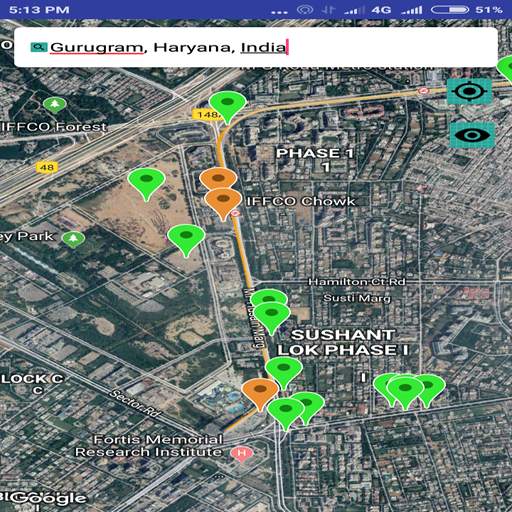
Task: Click Fortis Memorial Research Institute label
Action: (x=149, y=446)
